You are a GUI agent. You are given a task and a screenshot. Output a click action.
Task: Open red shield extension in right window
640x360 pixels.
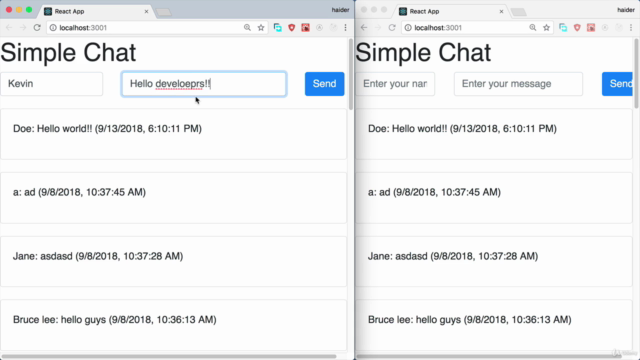(577, 28)
